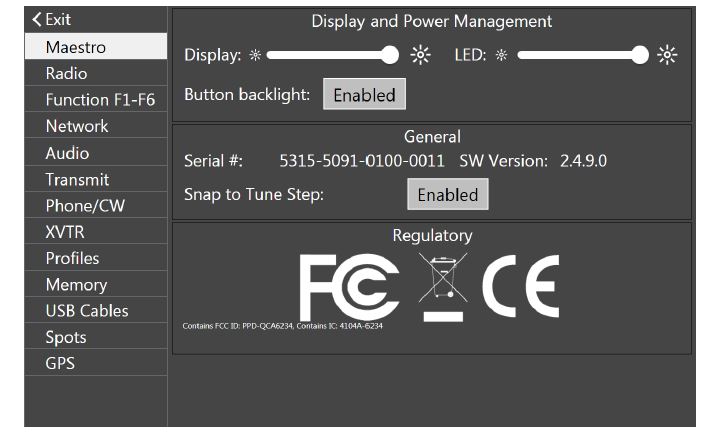Click the Snap to Tune Step label

tap(254, 194)
